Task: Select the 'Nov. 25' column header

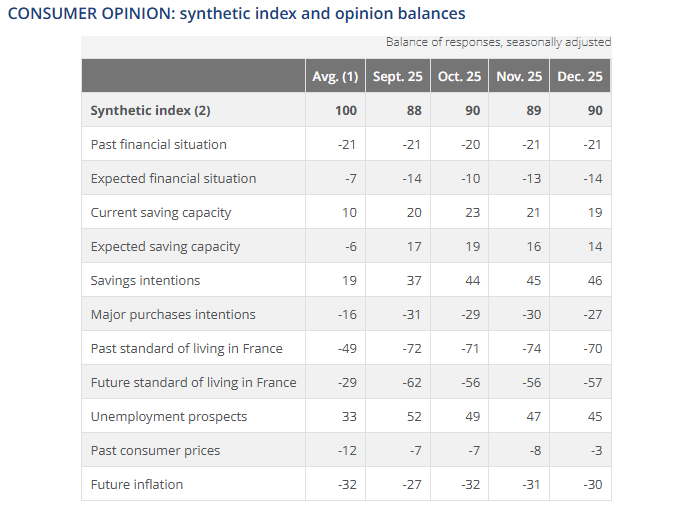Action: tap(519, 76)
